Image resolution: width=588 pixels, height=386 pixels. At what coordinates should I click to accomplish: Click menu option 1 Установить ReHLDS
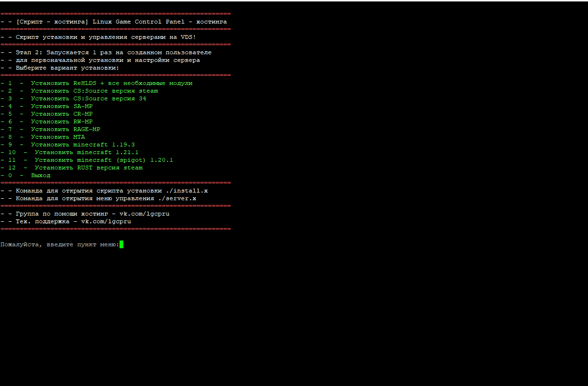coord(111,83)
